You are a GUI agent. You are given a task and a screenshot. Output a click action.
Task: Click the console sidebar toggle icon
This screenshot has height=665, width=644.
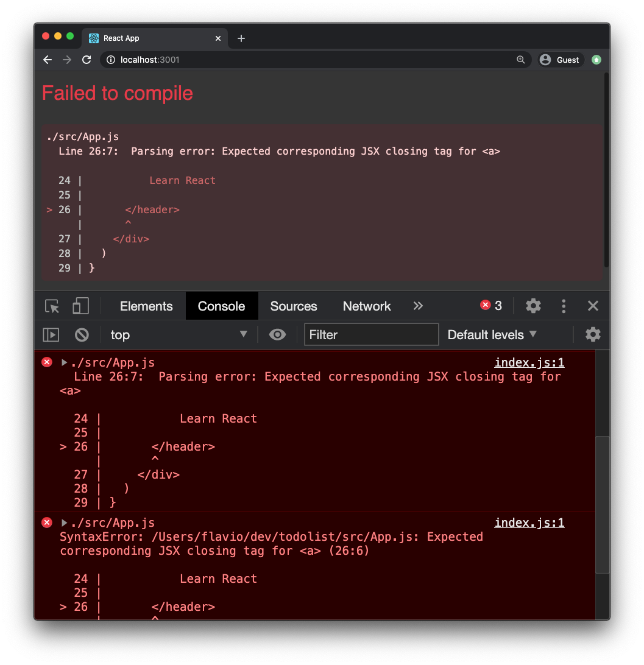[x=51, y=334]
